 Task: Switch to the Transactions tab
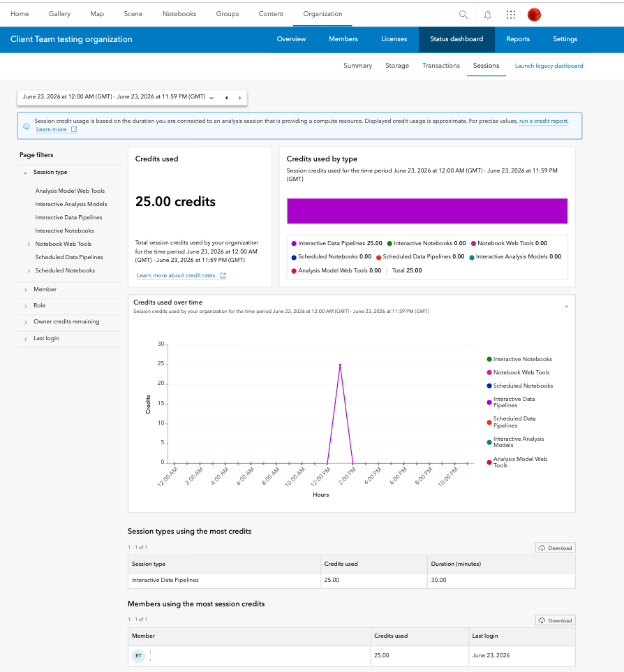pyautogui.click(x=440, y=66)
